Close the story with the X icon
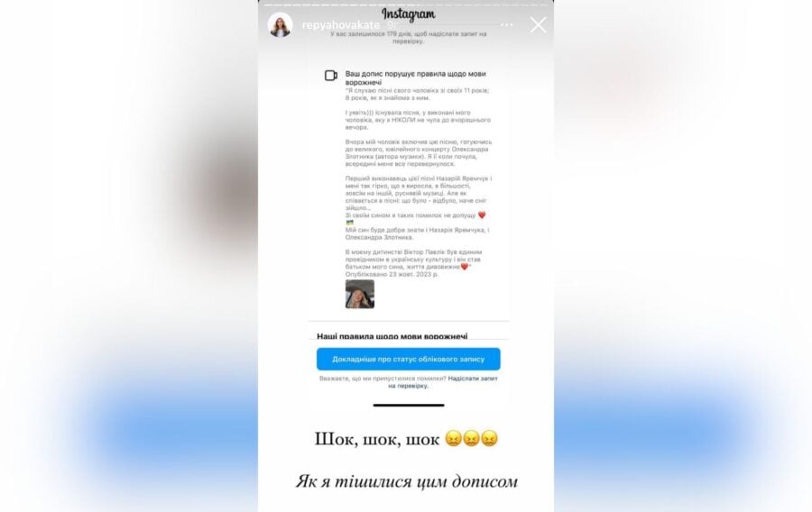Screen dimensions: 812x512 click(x=538, y=25)
